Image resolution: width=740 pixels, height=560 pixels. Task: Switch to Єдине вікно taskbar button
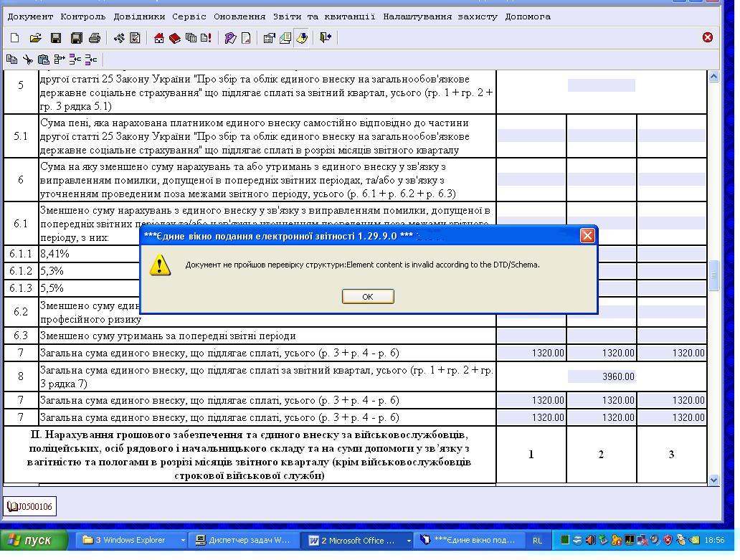click(470, 540)
